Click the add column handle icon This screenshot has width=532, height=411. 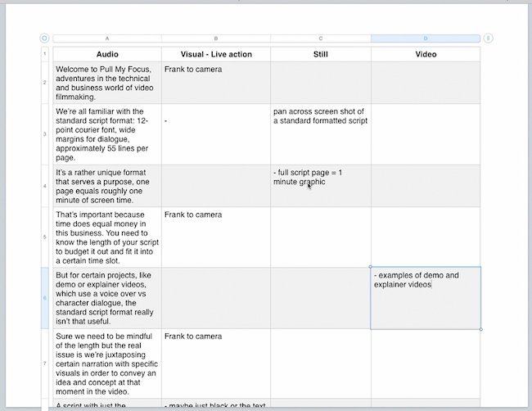(488, 38)
